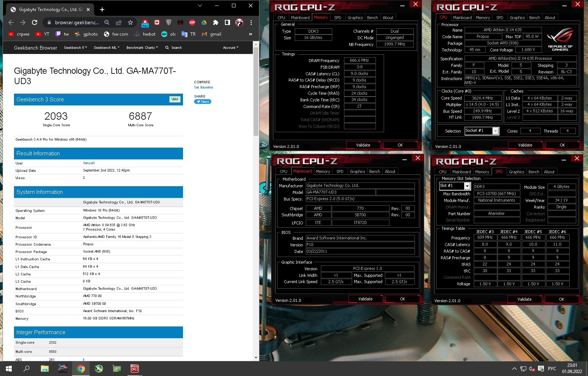
Task: Expand the Account menu
Action: (230, 48)
